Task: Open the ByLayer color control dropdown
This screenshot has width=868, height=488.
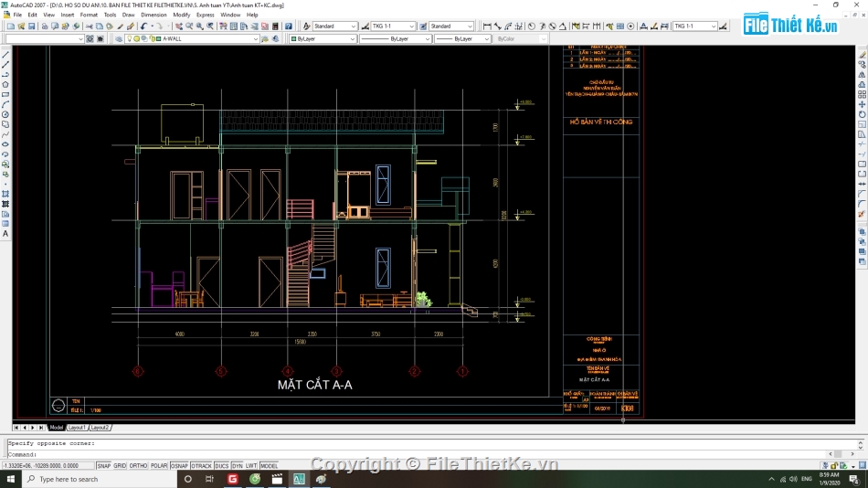Action: coord(352,38)
